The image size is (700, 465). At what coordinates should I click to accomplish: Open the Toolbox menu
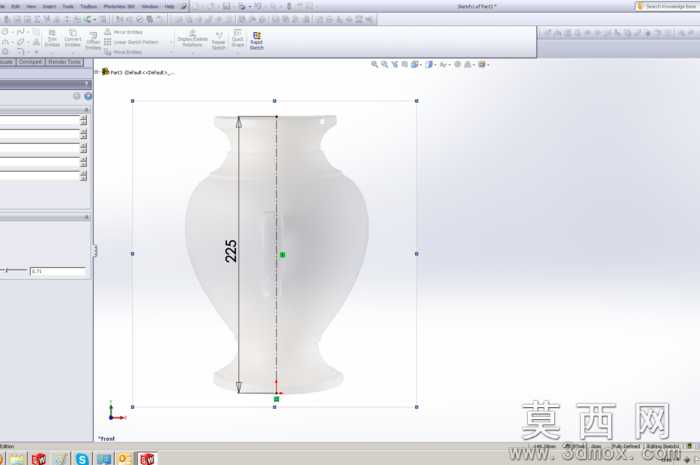88,6
